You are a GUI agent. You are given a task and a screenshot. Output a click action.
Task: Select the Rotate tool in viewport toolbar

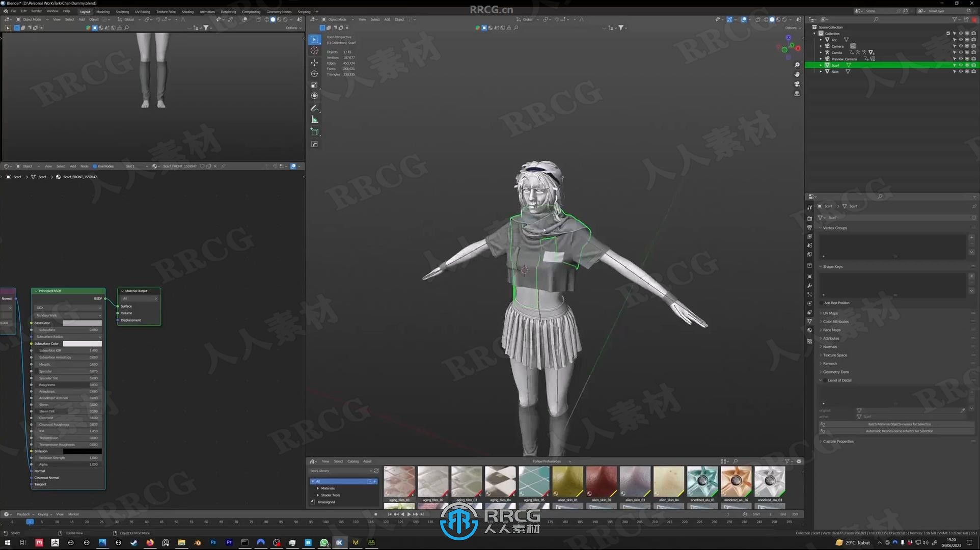[x=315, y=74]
